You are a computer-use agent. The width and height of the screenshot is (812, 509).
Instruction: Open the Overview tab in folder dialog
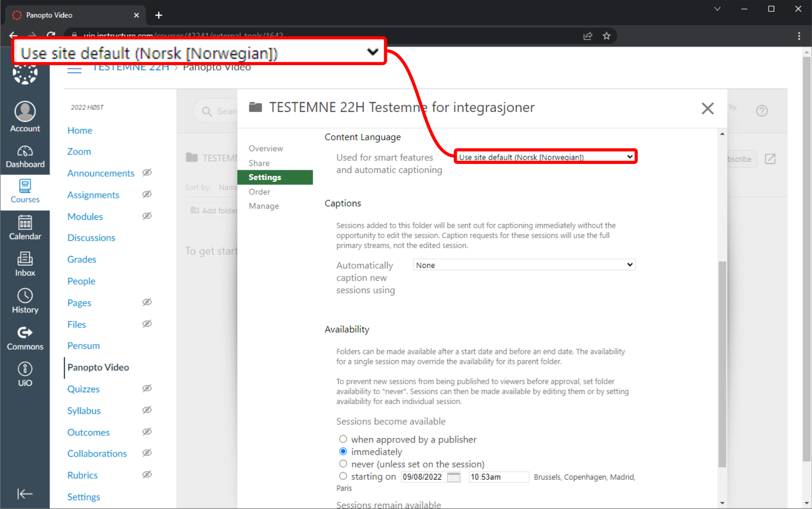click(266, 148)
